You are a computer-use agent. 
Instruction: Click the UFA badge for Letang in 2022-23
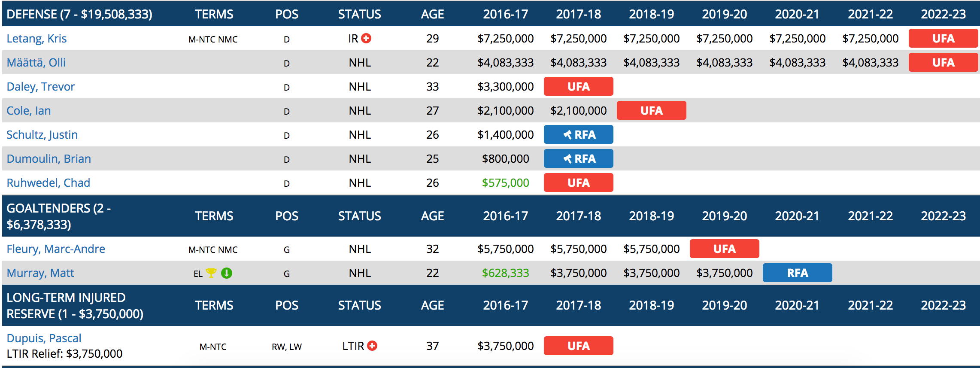943,39
